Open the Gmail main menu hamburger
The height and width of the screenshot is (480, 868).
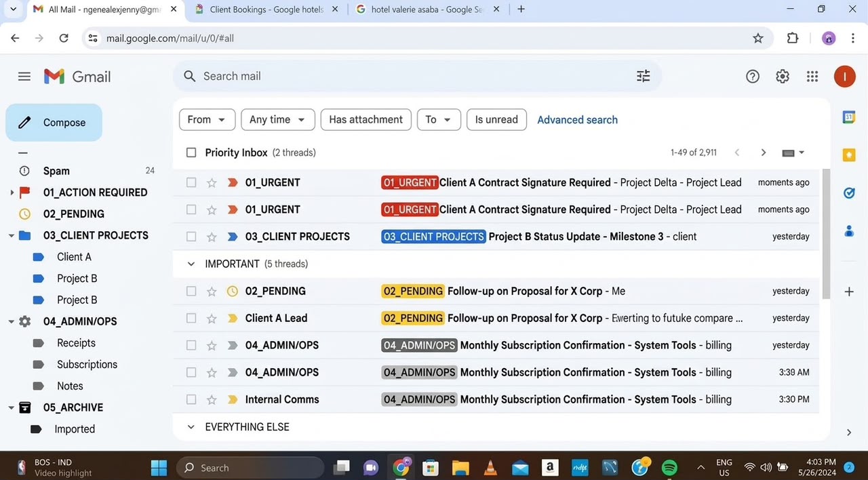(x=24, y=77)
